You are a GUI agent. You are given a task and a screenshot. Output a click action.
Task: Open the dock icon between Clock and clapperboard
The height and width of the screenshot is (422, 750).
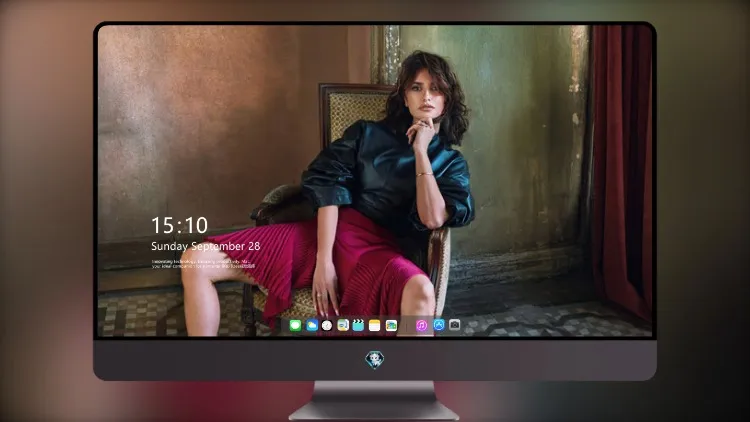pos(343,325)
